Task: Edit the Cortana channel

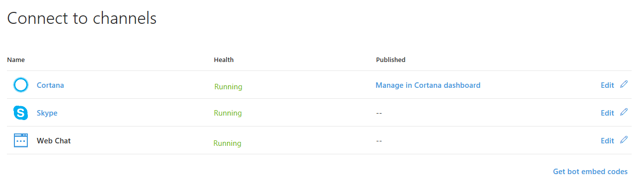Action: coord(607,85)
